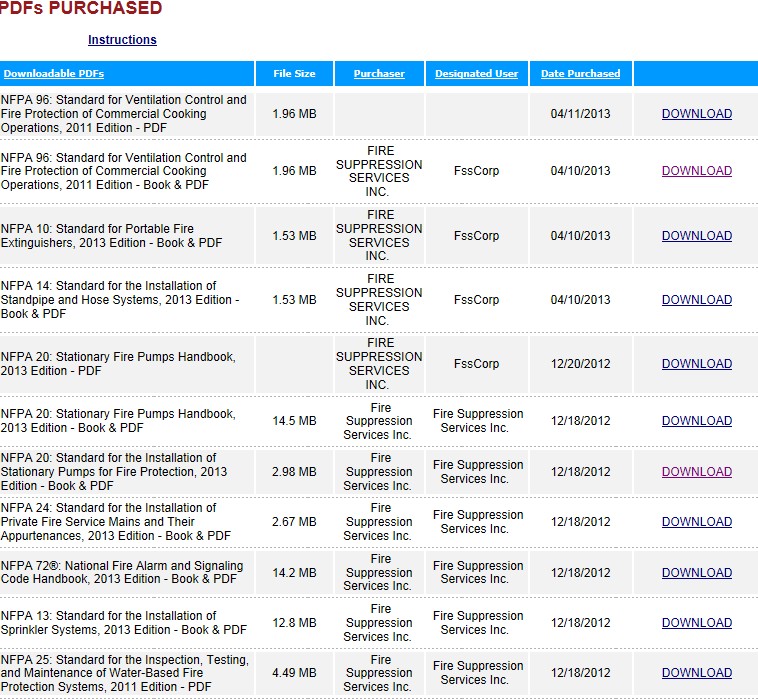Click the purchaser in the NFPA 72 row

coord(379,572)
